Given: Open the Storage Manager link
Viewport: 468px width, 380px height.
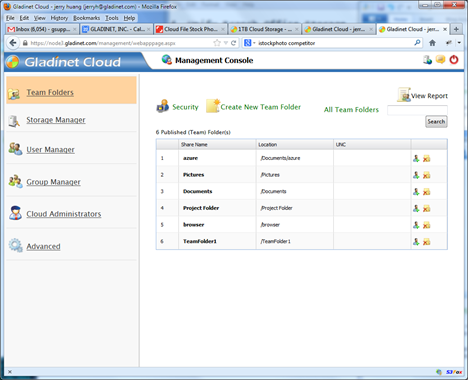Looking at the screenshot, I should click(56, 120).
